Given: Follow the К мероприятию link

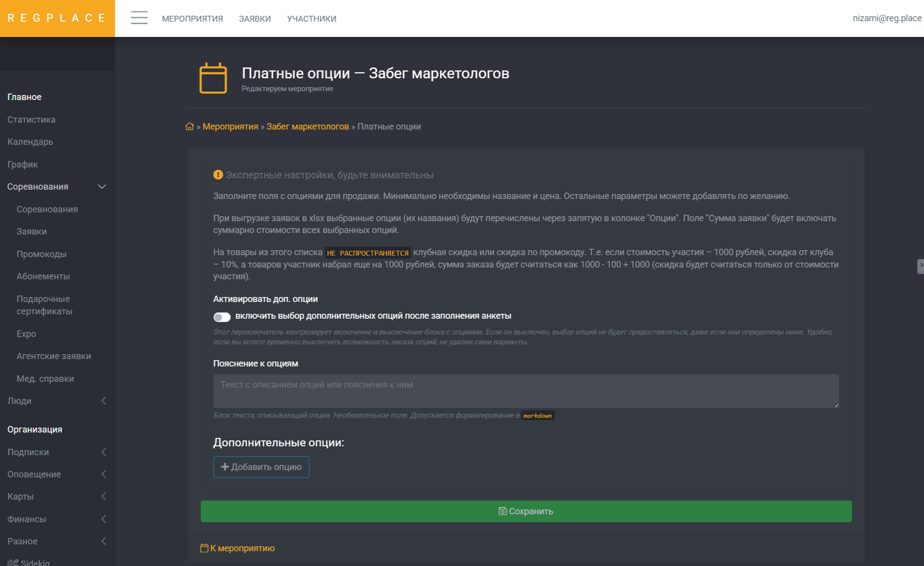Looking at the screenshot, I should (x=238, y=548).
